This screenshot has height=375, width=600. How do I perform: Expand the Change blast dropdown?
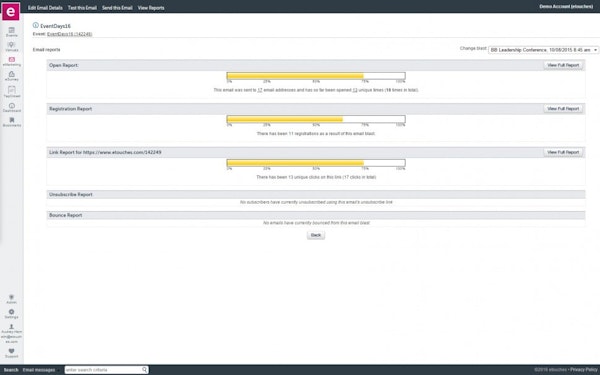(x=543, y=50)
